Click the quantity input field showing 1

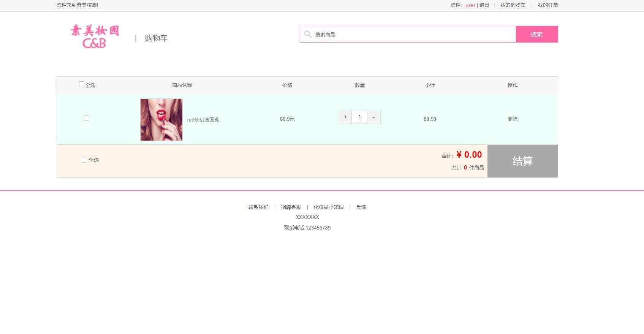pyautogui.click(x=359, y=117)
